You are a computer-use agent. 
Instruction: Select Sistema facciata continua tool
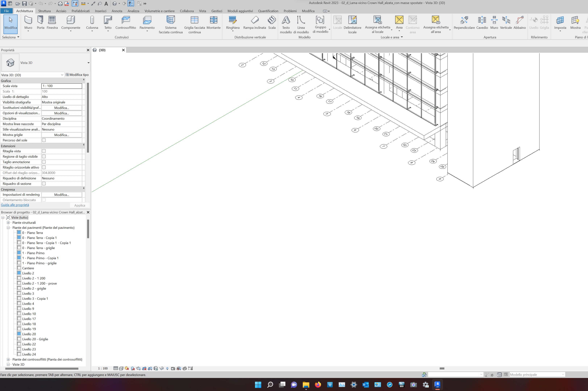[x=171, y=25]
